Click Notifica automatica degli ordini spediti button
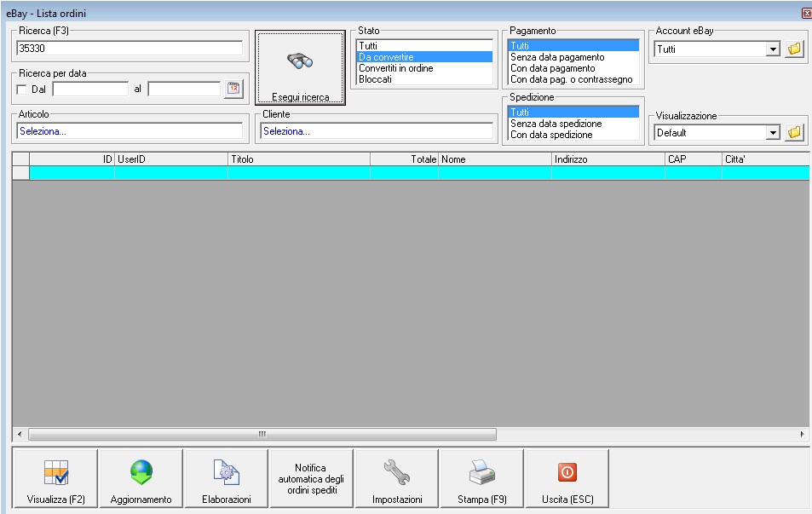Viewport: 812px width, 514px height. point(311,478)
